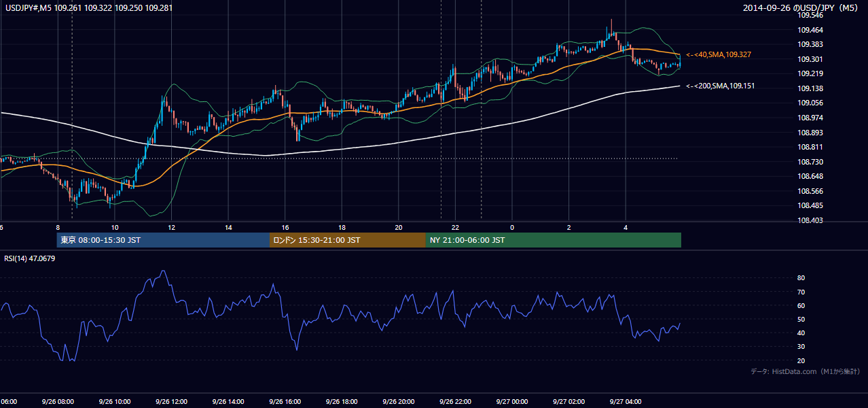Click the 9/27 04:00 time axis label
Image resolution: width=868 pixels, height=408 pixels.
[x=625, y=401]
